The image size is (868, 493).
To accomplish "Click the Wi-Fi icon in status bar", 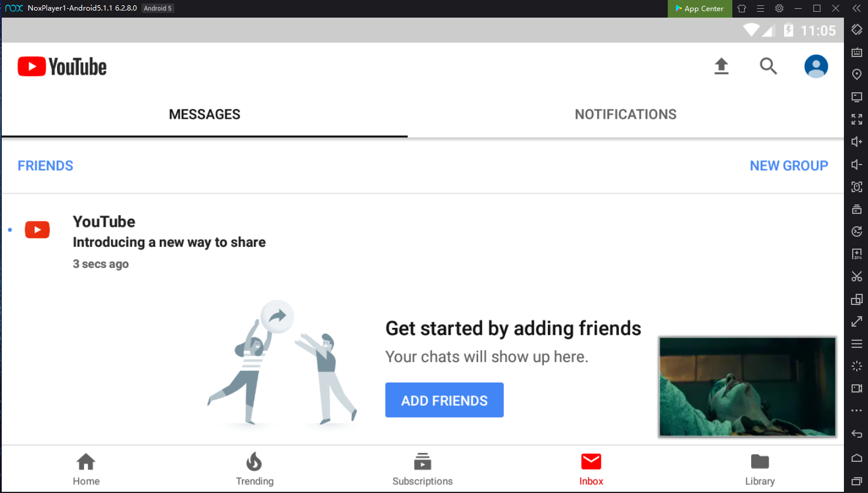I will click(751, 30).
